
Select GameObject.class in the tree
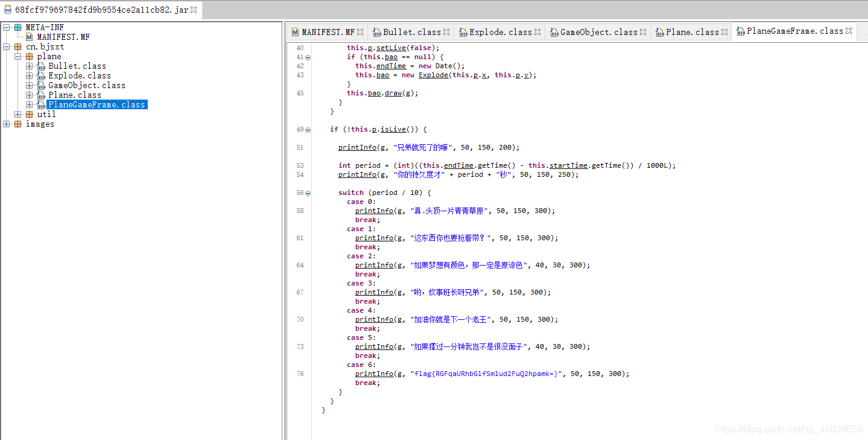87,85
